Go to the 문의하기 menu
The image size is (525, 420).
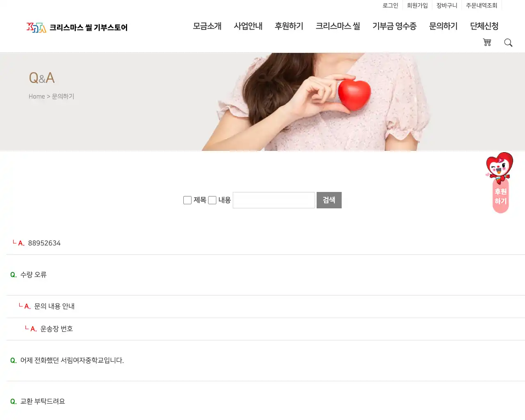(x=443, y=26)
